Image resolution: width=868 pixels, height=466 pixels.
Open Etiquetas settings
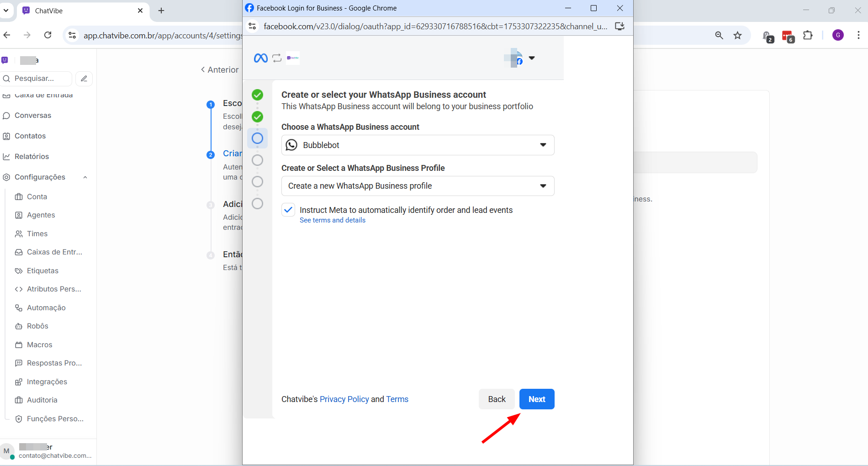coord(42,271)
